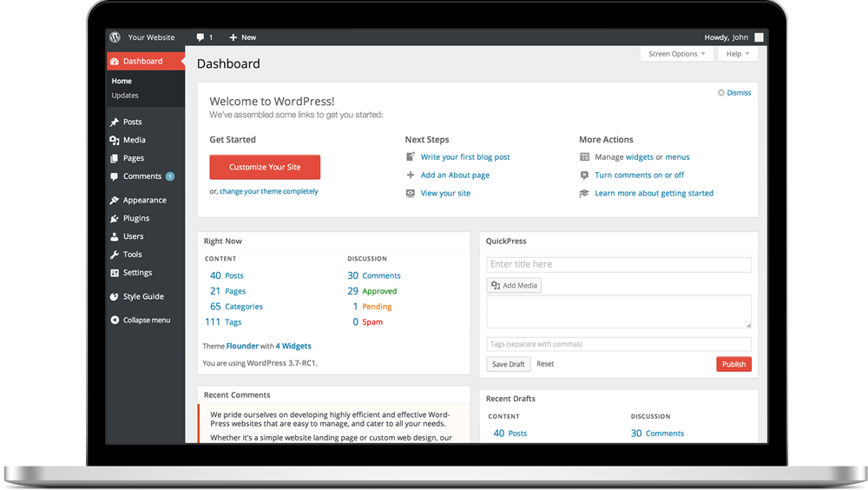Click the Tags (separate with commas) field

tap(619, 344)
